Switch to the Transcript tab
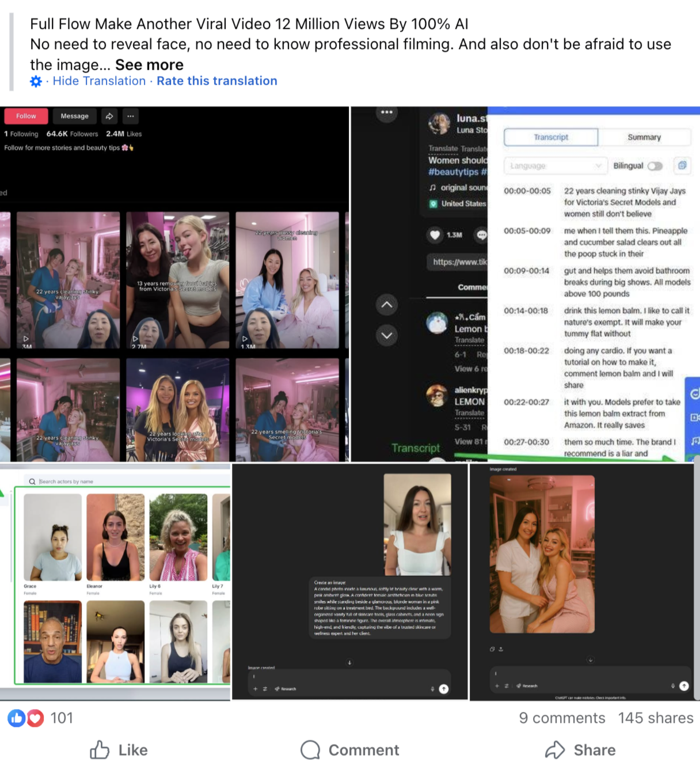This screenshot has height=766, width=700. (550, 137)
